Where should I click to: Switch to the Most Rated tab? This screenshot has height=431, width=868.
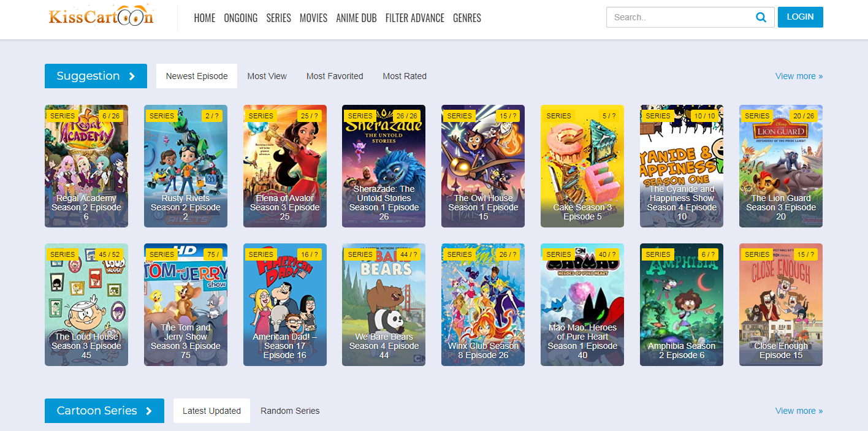[405, 76]
